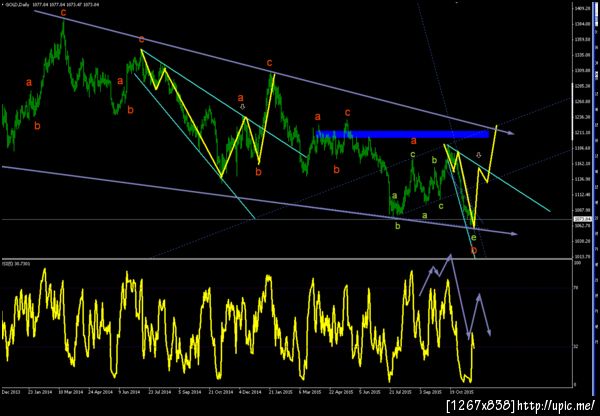The height and width of the screenshot is (416, 600).
Task: Click the '23 Jul 2014' date label
Action: [160, 392]
